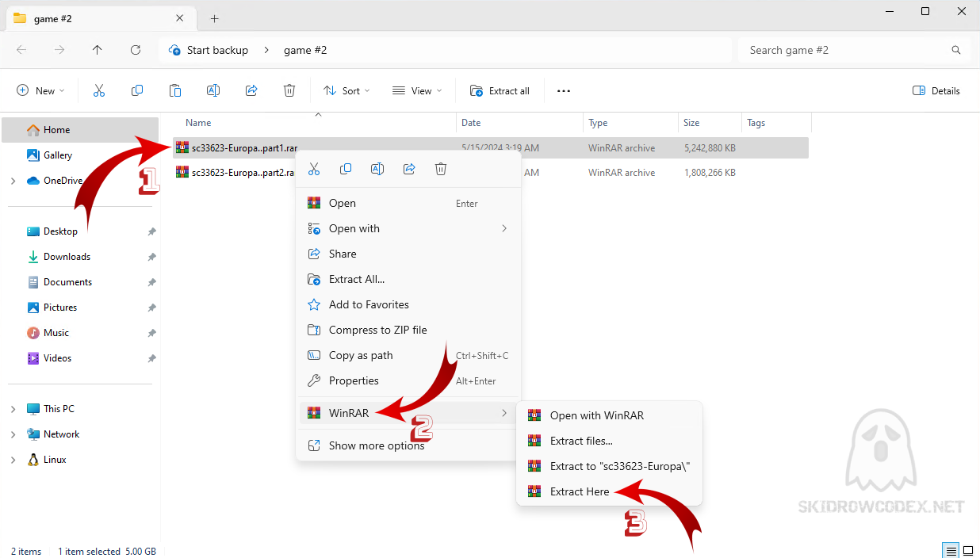
Task: Open the New dropdown
Action: click(x=40, y=90)
